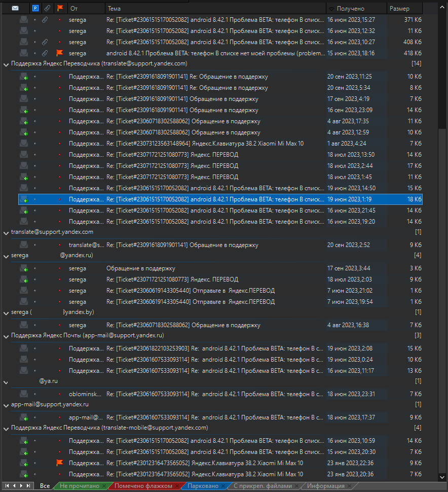Click the paperclip icon on the 16 июн 10:27 message

click(45, 42)
